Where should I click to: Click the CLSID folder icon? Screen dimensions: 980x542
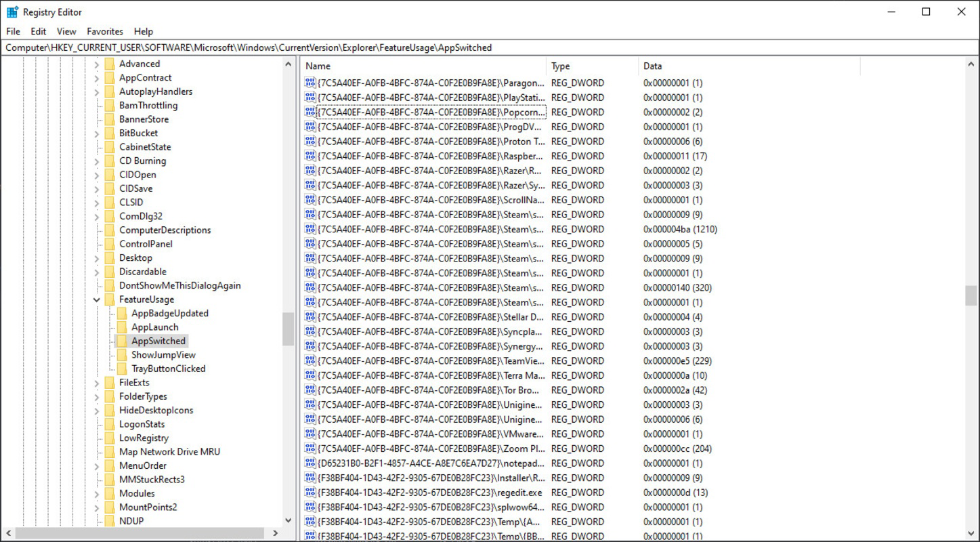(109, 203)
